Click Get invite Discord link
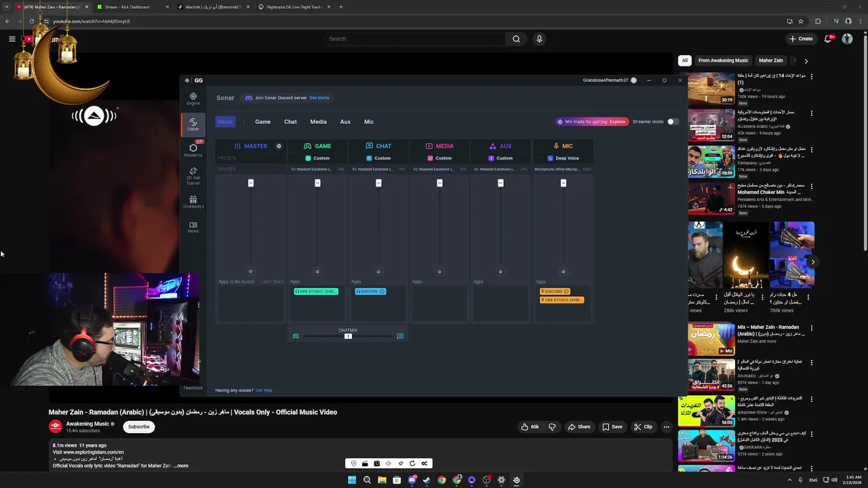Viewport: 868px width, 488px height. [x=319, y=98]
